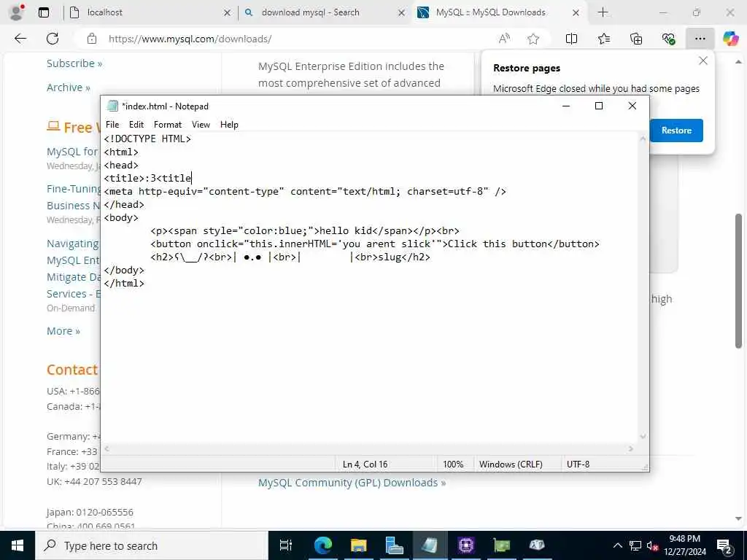Open the Windows Start button
The width and height of the screenshot is (747, 560).
(18, 545)
